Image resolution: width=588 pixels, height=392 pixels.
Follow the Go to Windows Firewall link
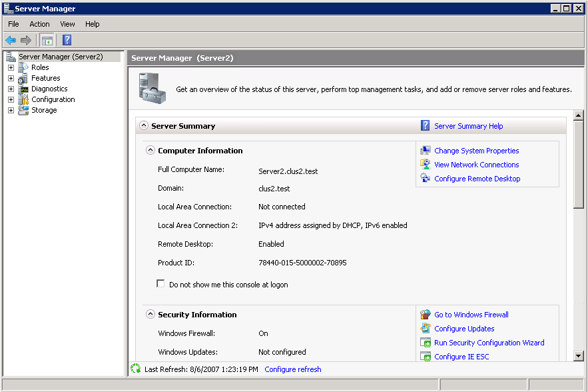pyautogui.click(x=471, y=315)
